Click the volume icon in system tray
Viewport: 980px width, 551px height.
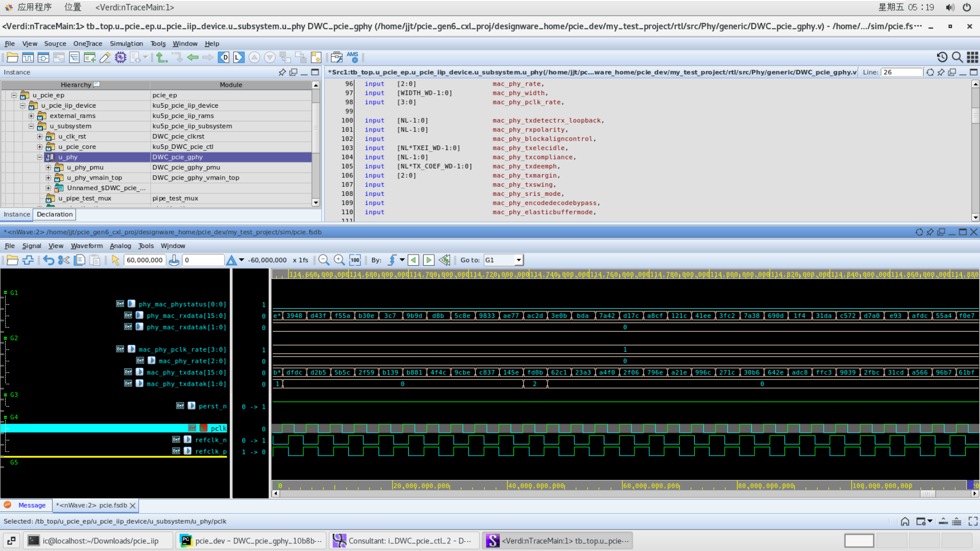tap(950, 7)
